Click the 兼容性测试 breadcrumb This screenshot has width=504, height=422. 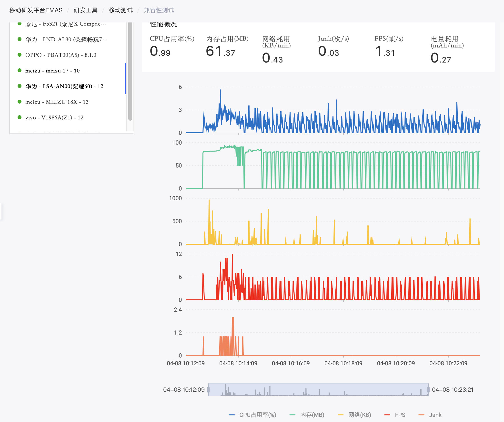[159, 10]
